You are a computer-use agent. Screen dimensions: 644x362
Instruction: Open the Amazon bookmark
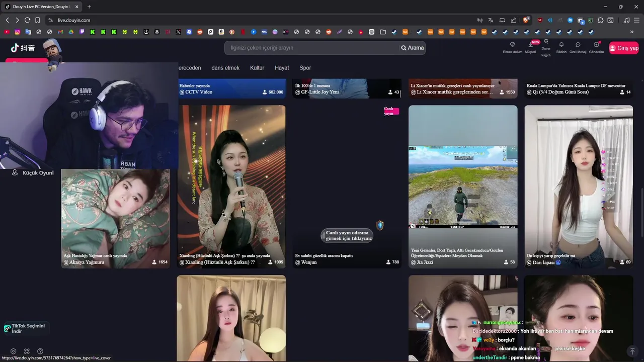pyautogui.click(x=221, y=32)
